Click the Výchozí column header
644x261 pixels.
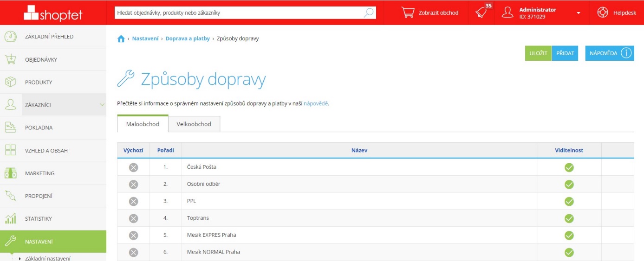click(133, 150)
